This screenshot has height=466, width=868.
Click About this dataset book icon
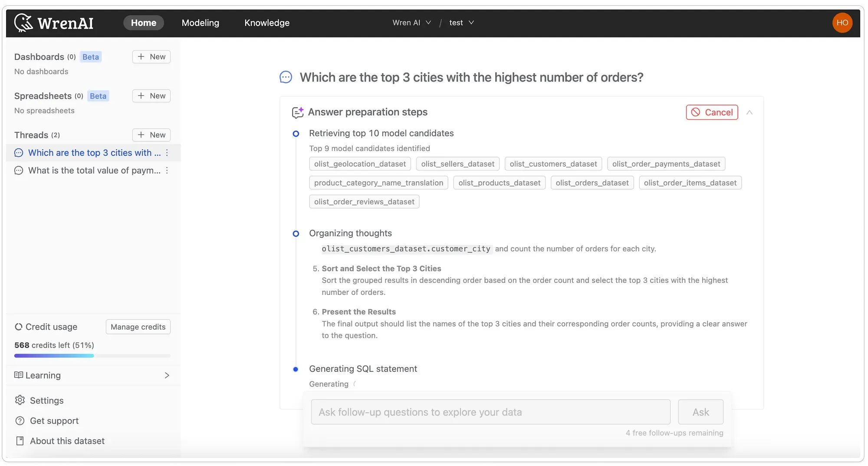point(20,441)
